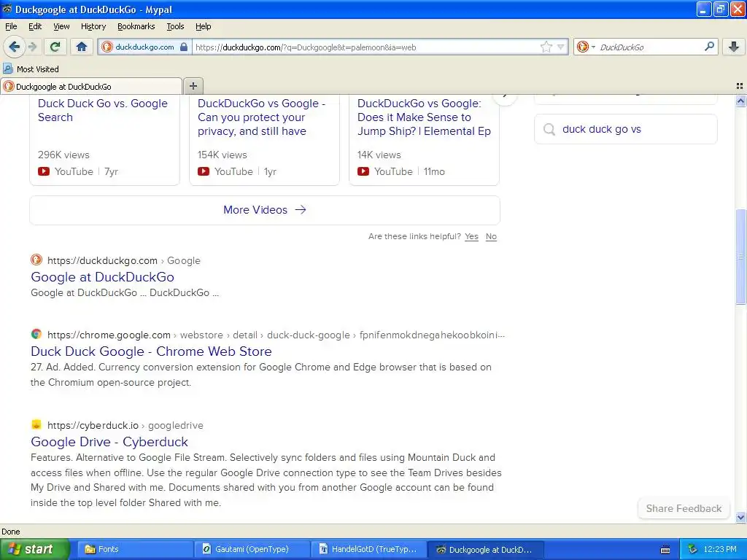
Task: Select the Duckgoogle at DuckDuckGo tab
Action: click(x=91, y=86)
